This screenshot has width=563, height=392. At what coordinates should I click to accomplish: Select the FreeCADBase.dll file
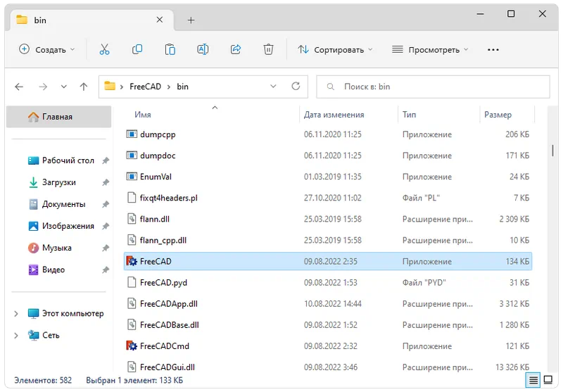(327, 325)
